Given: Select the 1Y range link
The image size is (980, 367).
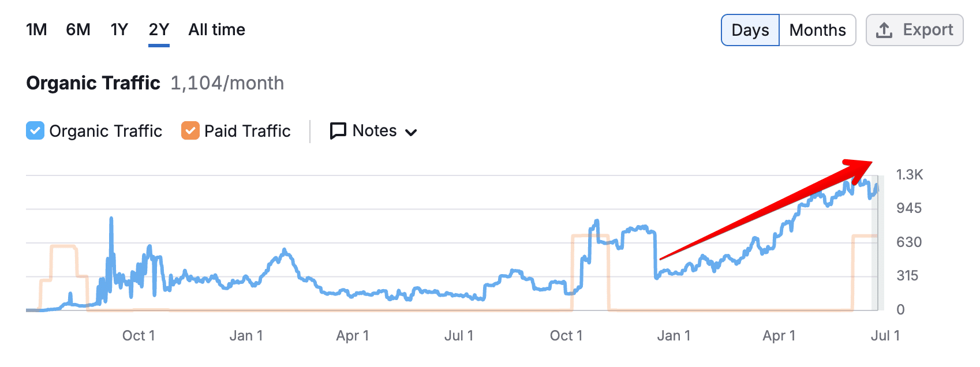Looking at the screenshot, I should click(x=118, y=29).
